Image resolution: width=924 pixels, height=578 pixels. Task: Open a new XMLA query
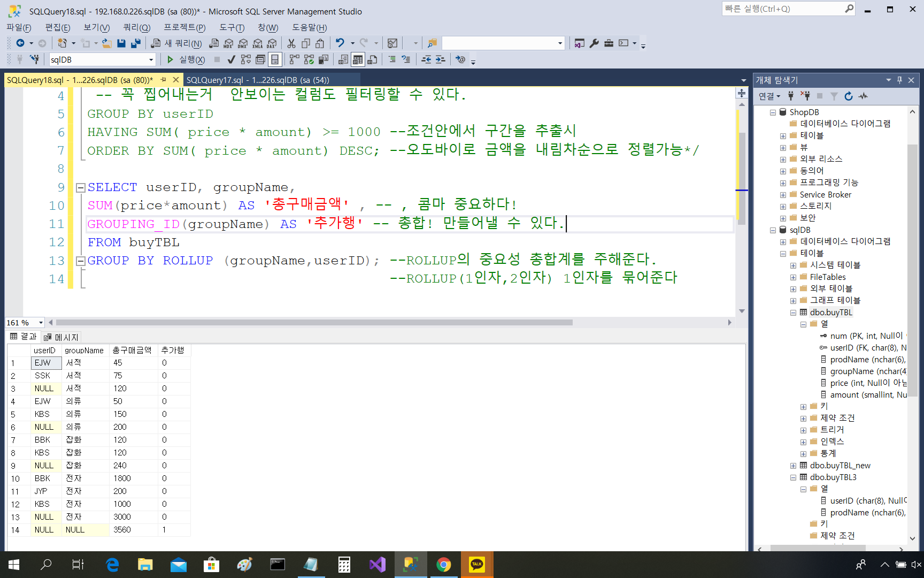coord(257,43)
